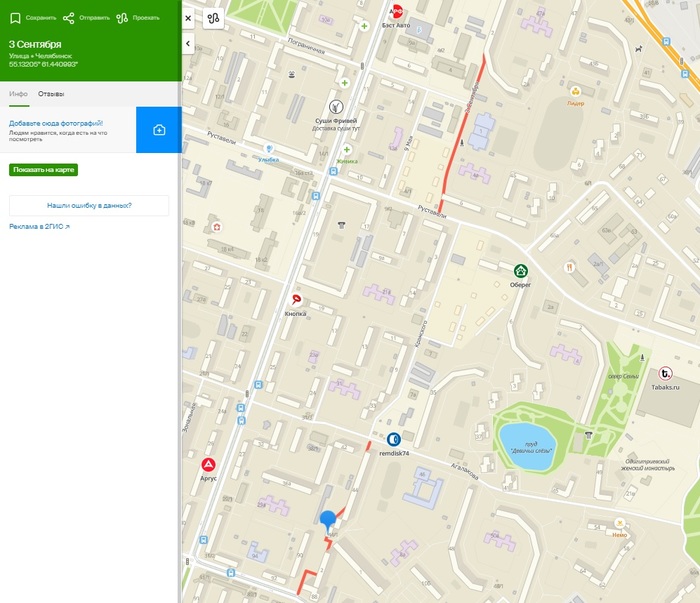Select the Инфо tab
Screen dimensions: 700x603
point(18,93)
